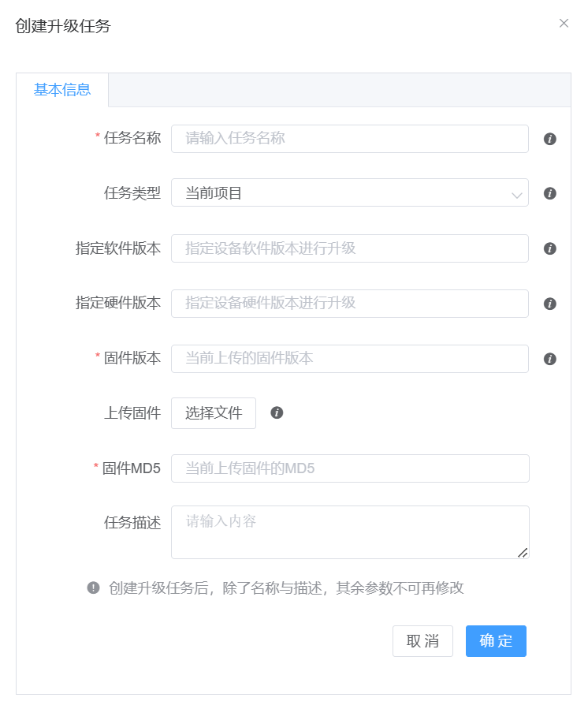The image size is (588, 720).
Task: Expand 任务类型 list via chevron arrow
Action: pos(516,194)
